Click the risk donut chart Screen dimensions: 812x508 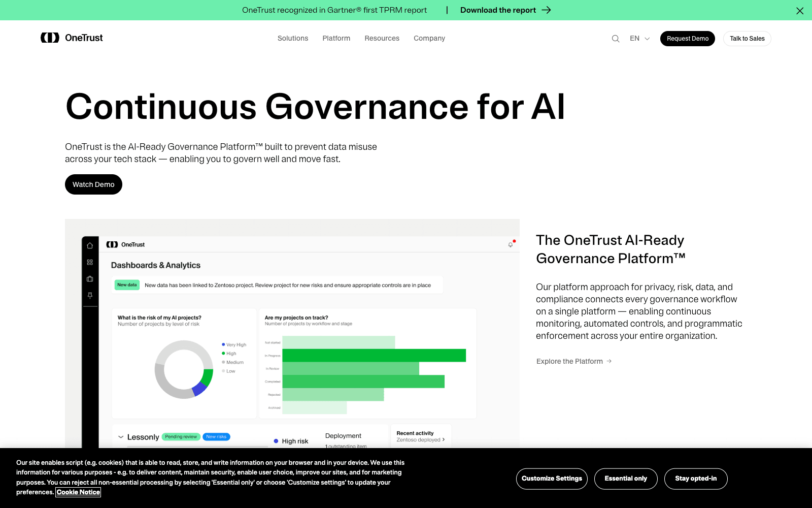click(x=184, y=369)
